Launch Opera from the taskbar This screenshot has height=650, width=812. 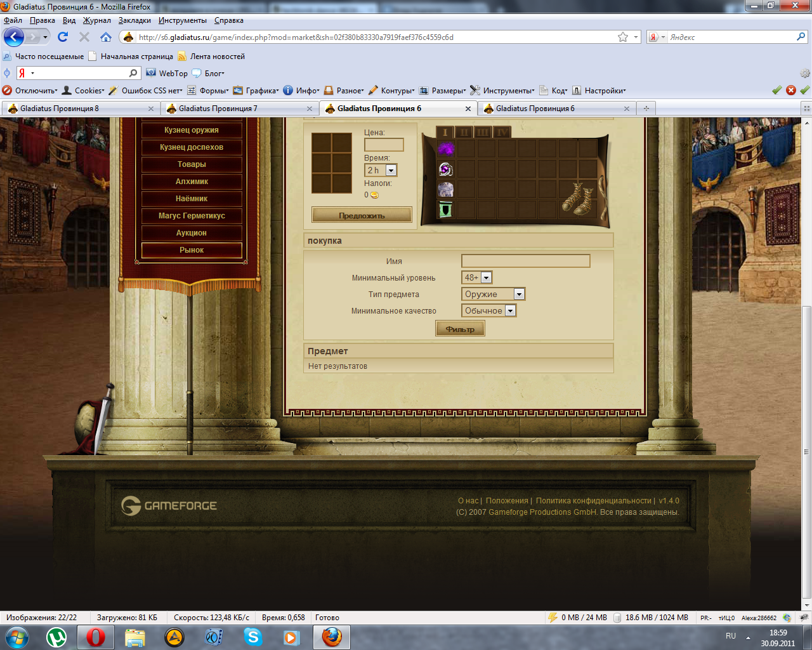pyautogui.click(x=96, y=637)
